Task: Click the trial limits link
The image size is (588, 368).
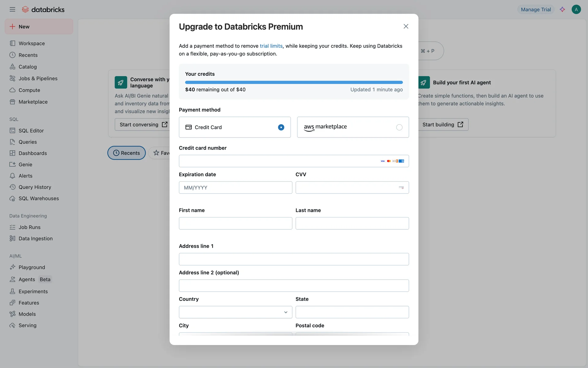Action: click(x=271, y=46)
